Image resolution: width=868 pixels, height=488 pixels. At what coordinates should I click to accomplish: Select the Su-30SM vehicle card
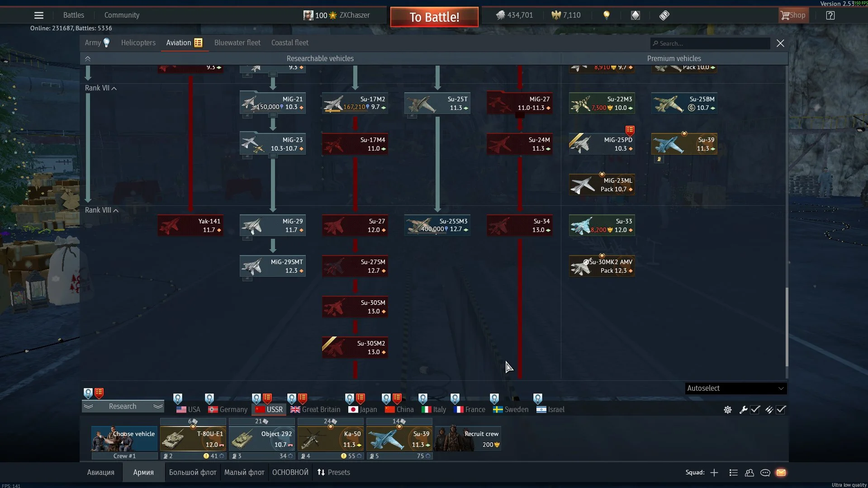355,307
